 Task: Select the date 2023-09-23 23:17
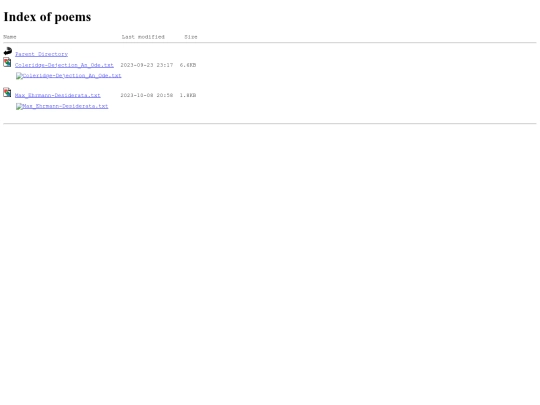[x=147, y=65]
